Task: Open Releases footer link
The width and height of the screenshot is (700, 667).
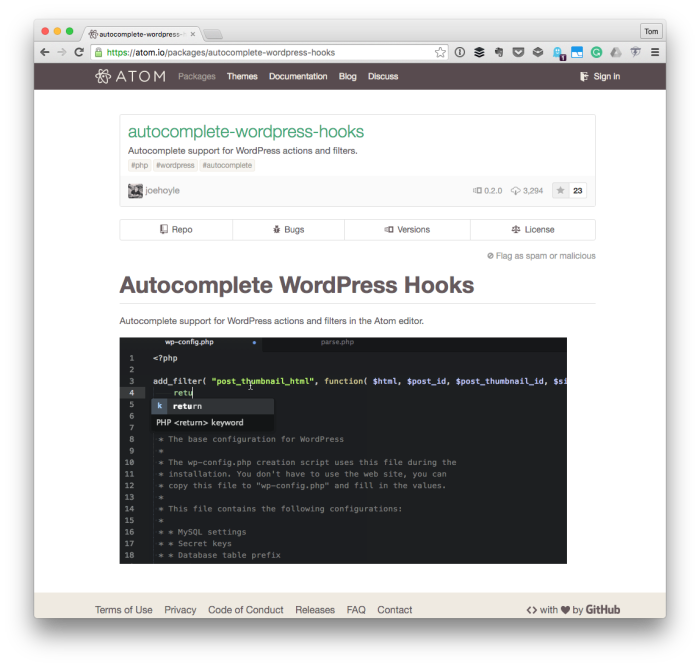Action: pyautogui.click(x=315, y=610)
